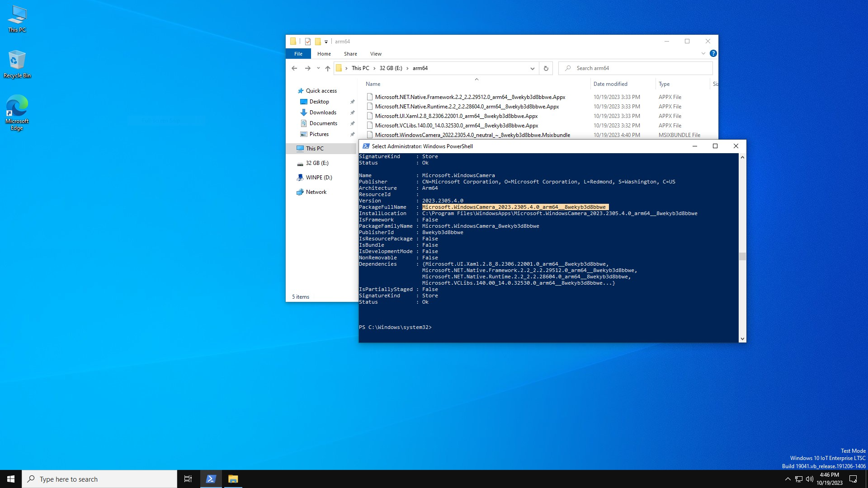Select This PC in address breadcrumb
The height and width of the screenshot is (488, 868).
tap(360, 68)
